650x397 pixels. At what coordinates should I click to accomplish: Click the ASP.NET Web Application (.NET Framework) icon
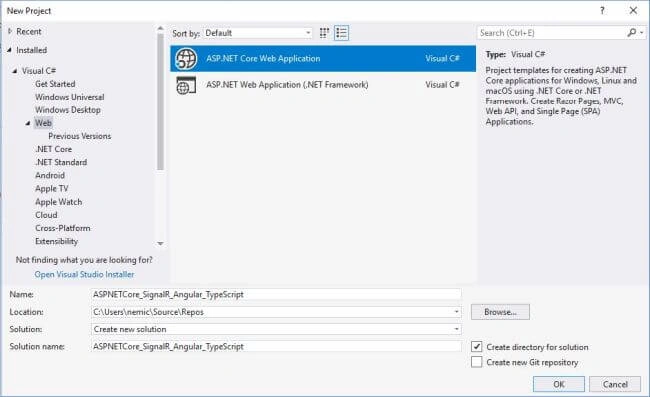click(x=186, y=85)
